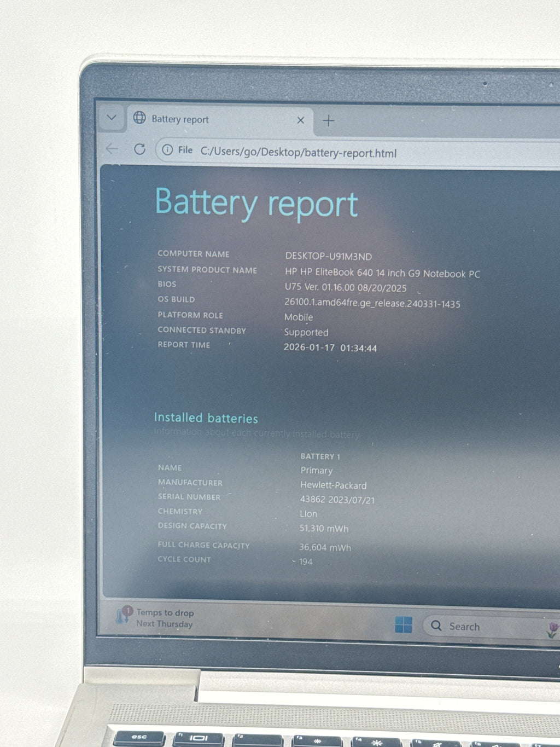The width and height of the screenshot is (560, 747).
Task: Click the Installed batteries heading
Action: [x=206, y=418]
